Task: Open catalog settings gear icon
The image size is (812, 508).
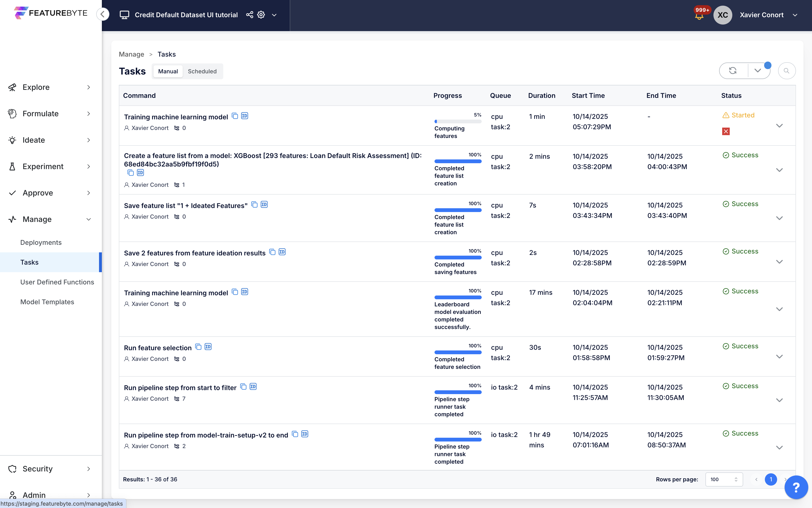Action: tap(261, 15)
